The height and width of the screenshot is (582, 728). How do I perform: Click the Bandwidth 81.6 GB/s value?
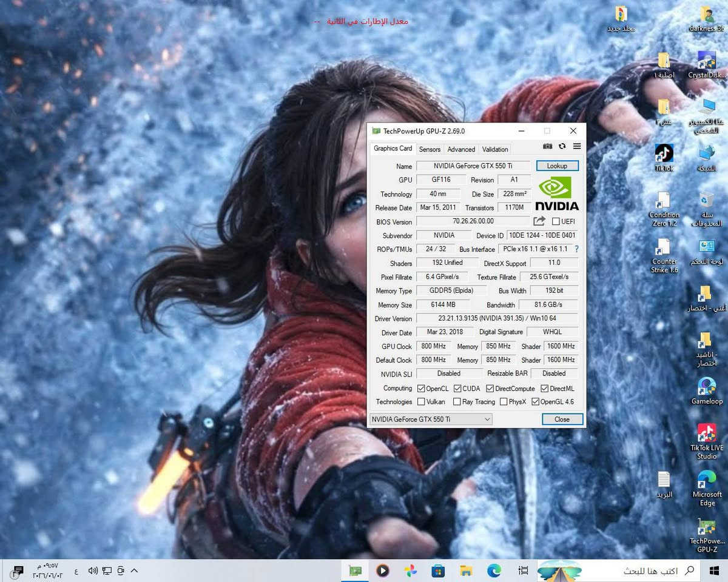click(548, 304)
